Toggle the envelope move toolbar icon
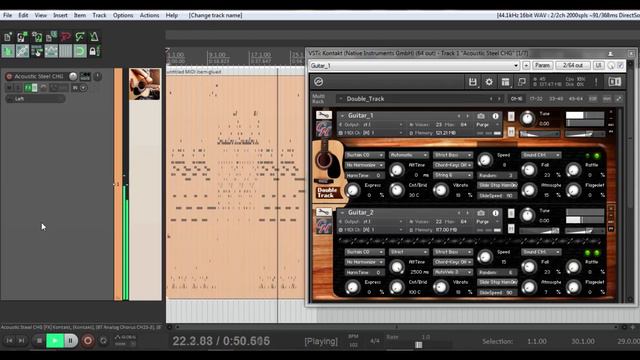Image resolution: width=640 pixels, height=360 pixels. (51, 51)
